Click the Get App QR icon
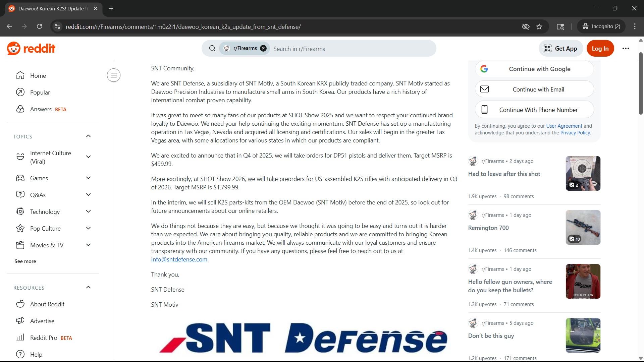The height and width of the screenshot is (362, 644). coord(548,49)
